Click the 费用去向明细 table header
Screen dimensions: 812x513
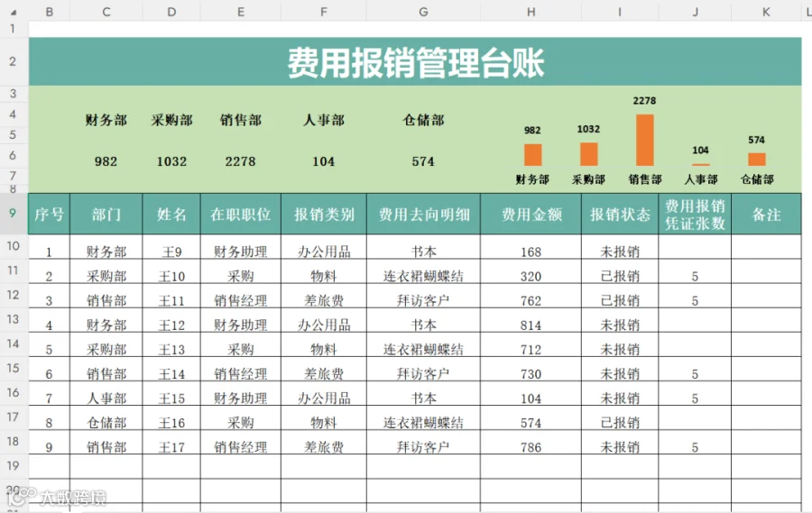(x=423, y=214)
